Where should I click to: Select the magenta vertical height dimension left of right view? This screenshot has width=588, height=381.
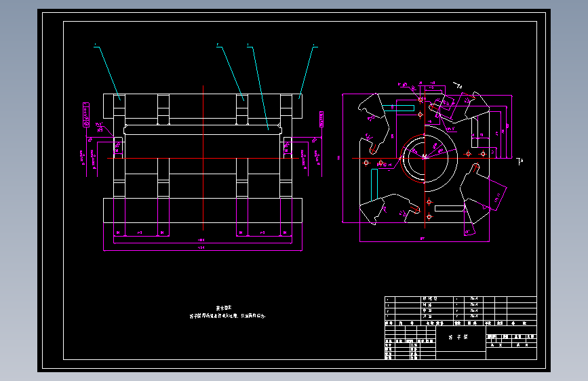[x=340, y=158]
